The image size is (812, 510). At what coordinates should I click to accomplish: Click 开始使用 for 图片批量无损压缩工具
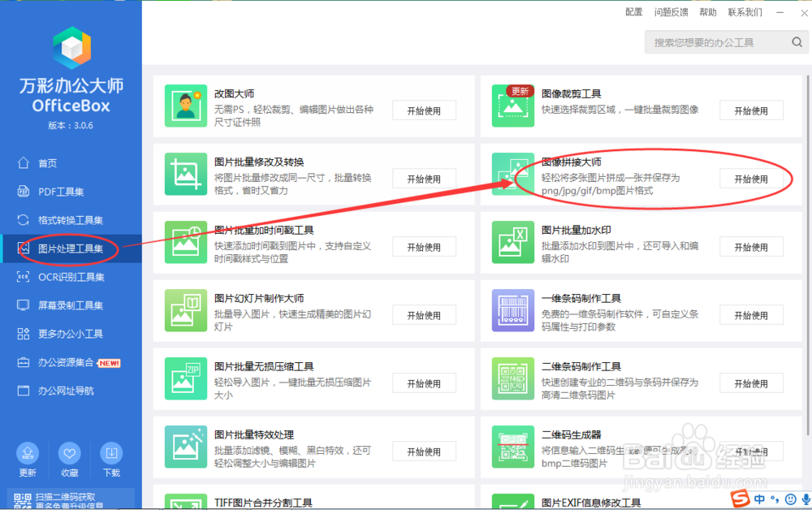pyautogui.click(x=424, y=383)
